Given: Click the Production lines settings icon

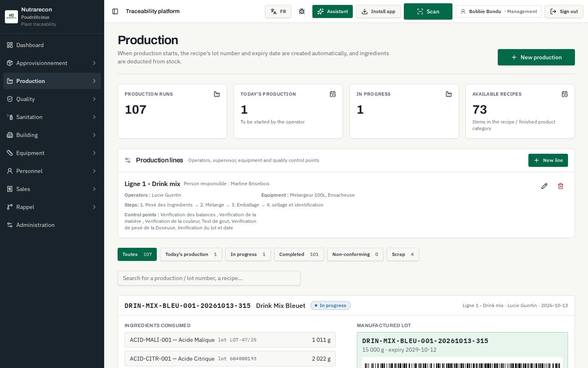Looking at the screenshot, I should [x=128, y=160].
